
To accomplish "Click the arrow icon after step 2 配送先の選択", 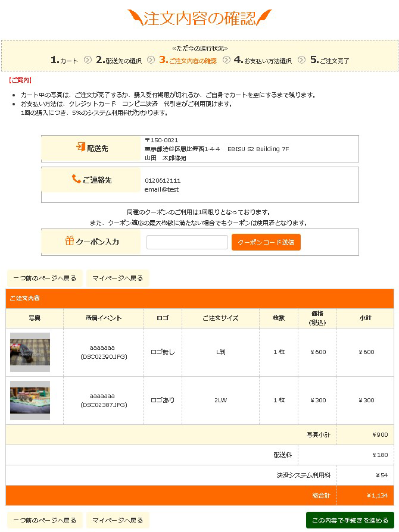I will [151, 60].
